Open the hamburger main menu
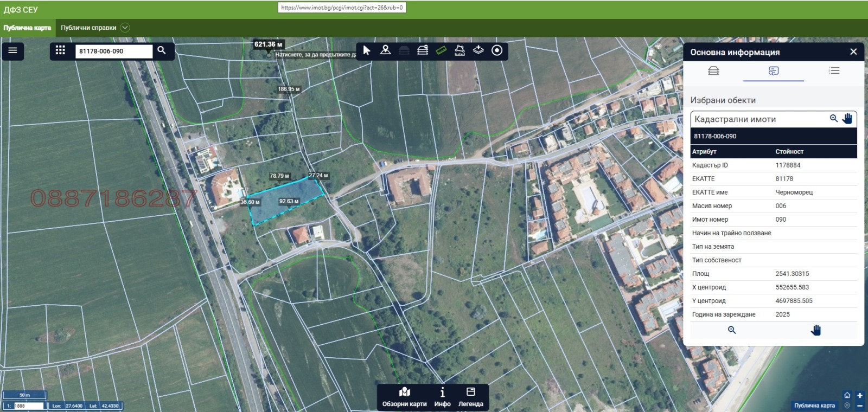 pyautogui.click(x=12, y=50)
